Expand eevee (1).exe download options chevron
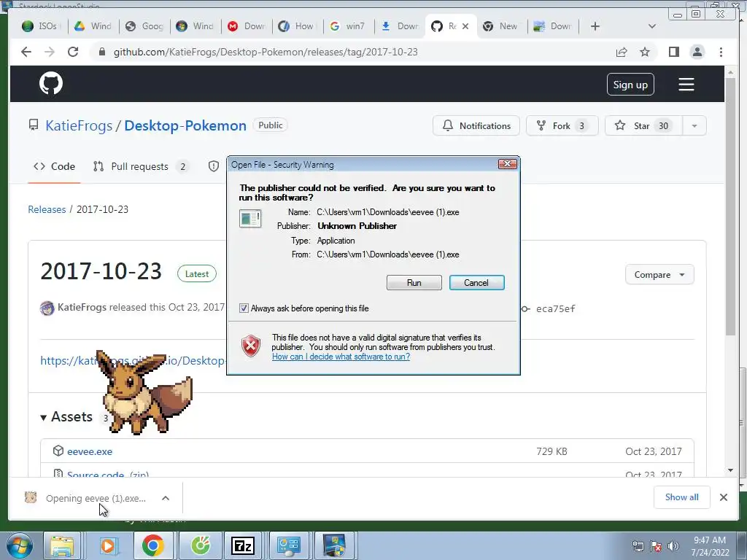The width and height of the screenshot is (747, 560). click(166, 498)
